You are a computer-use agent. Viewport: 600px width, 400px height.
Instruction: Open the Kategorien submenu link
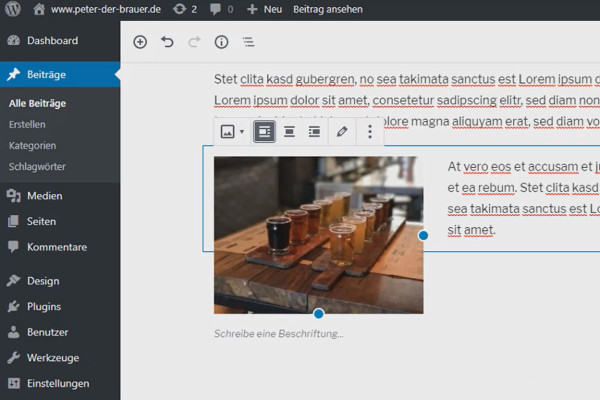[x=33, y=146]
